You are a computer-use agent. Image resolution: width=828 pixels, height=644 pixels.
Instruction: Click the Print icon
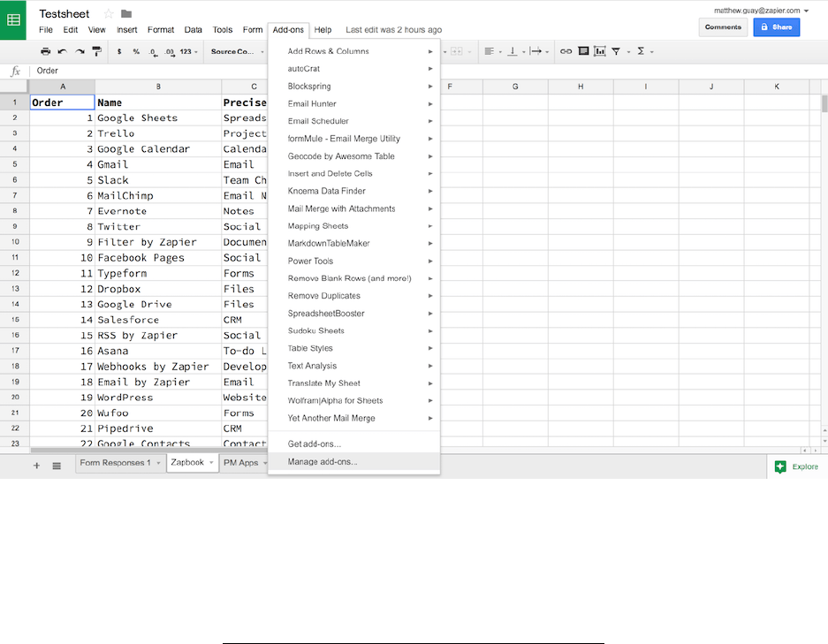(46, 51)
